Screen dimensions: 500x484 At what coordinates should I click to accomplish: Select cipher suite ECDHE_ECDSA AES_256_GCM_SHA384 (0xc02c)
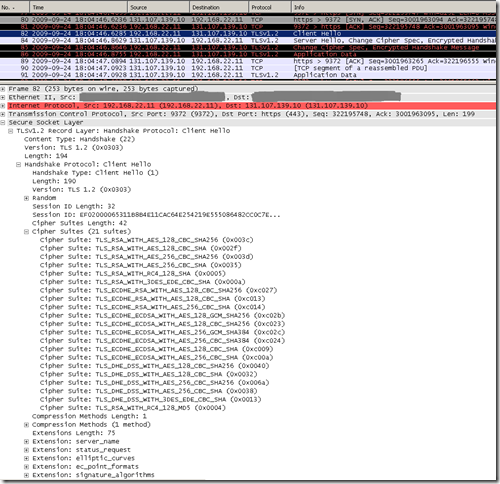(x=163, y=332)
